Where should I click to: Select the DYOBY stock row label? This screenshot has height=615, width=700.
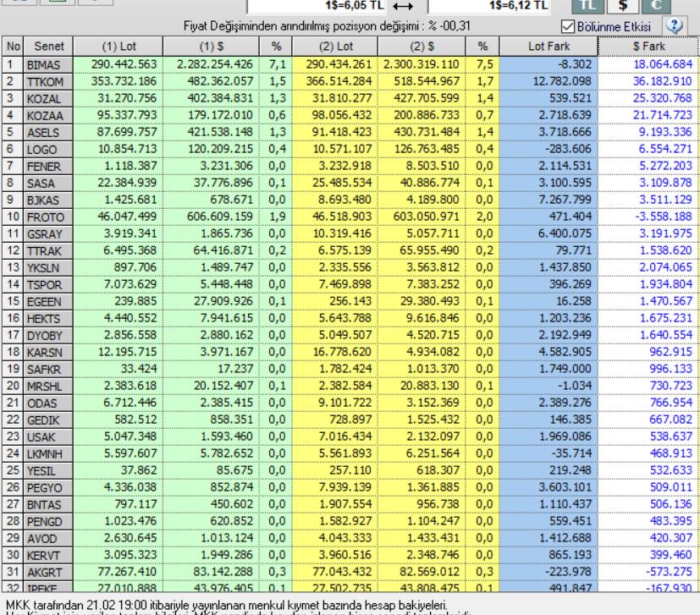point(48,336)
